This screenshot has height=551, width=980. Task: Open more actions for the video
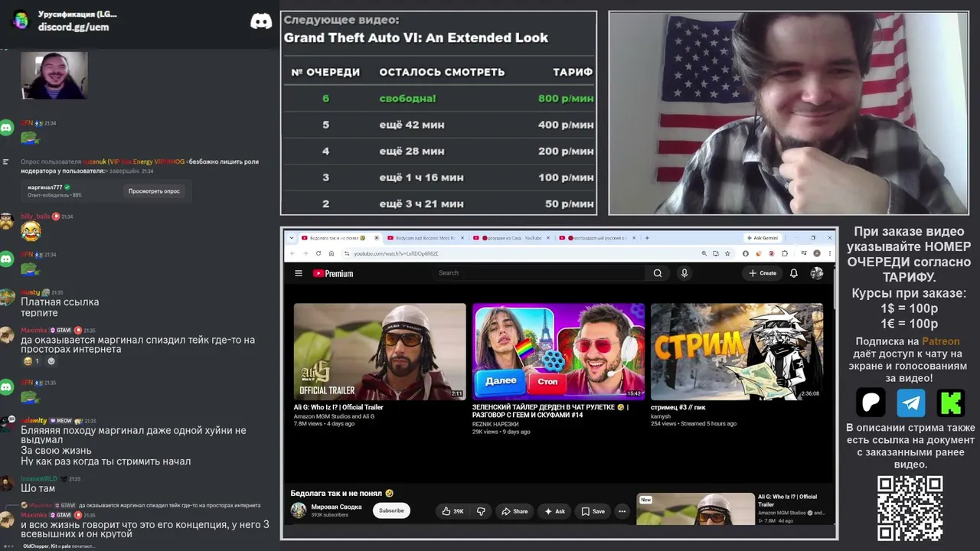tap(622, 511)
